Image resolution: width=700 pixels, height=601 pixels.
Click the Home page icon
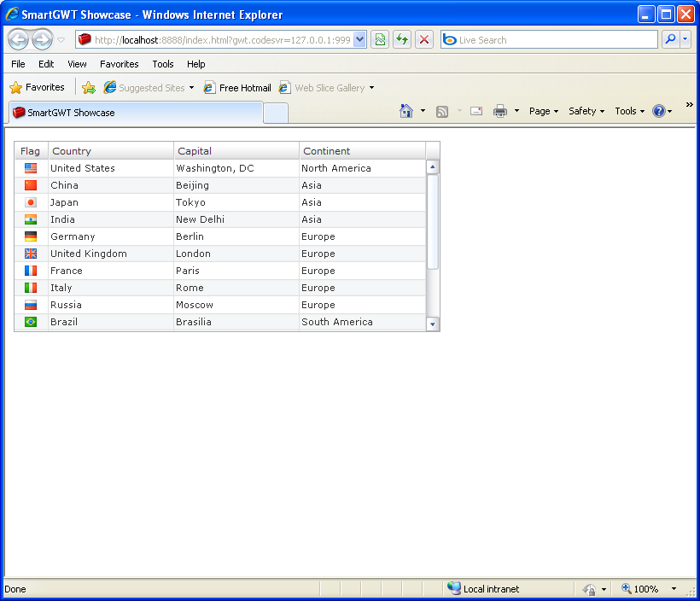point(406,111)
